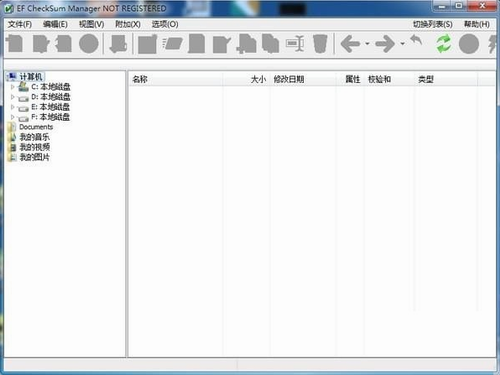
Task: Click the back arrow toolbar icon
Action: [x=350, y=44]
